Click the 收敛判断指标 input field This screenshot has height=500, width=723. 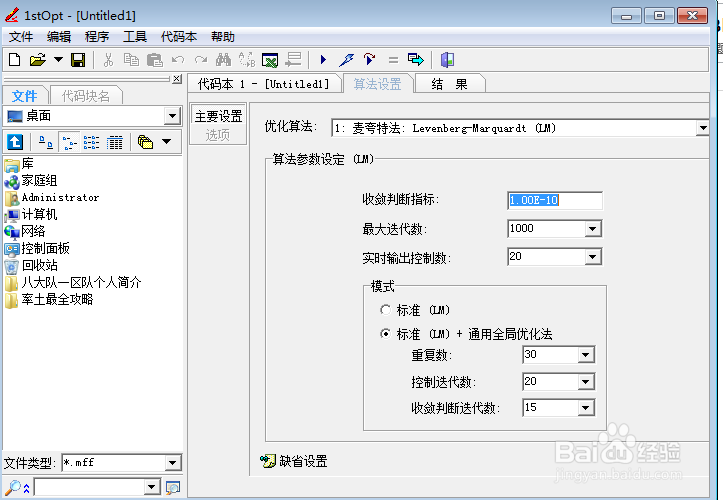(x=555, y=200)
